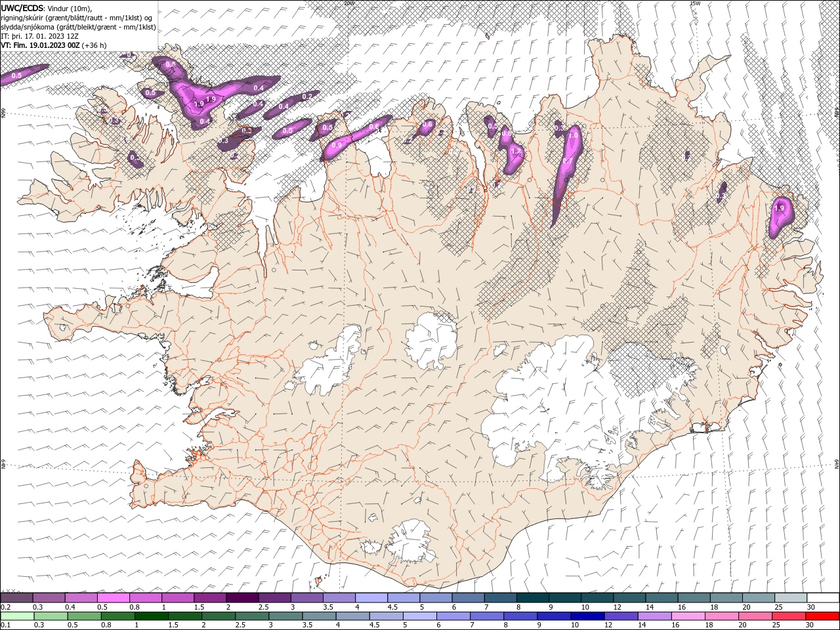Click the '0.2' value on the map offshore northwest
This screenshot has width=840, height=630.
point(306,96)
